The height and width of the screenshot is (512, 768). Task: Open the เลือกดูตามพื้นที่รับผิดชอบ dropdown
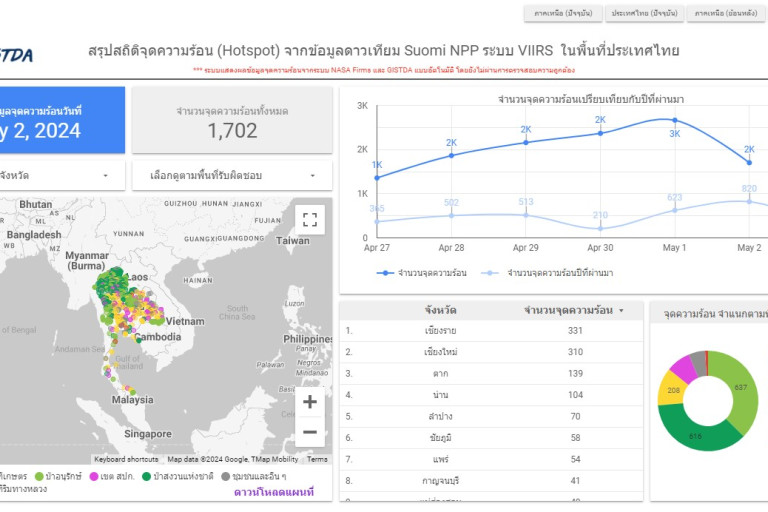(x=231, y=175)
